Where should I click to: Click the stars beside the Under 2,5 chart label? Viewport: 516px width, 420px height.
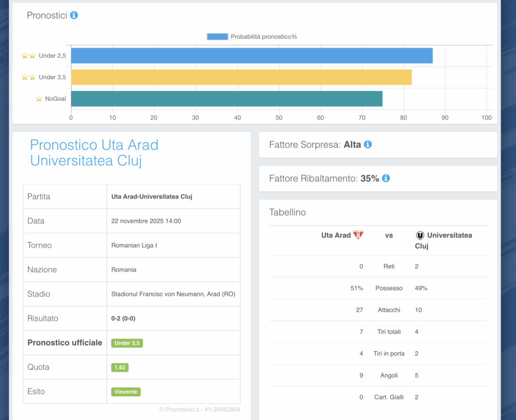pyautogui.click(x=29, y=56)
